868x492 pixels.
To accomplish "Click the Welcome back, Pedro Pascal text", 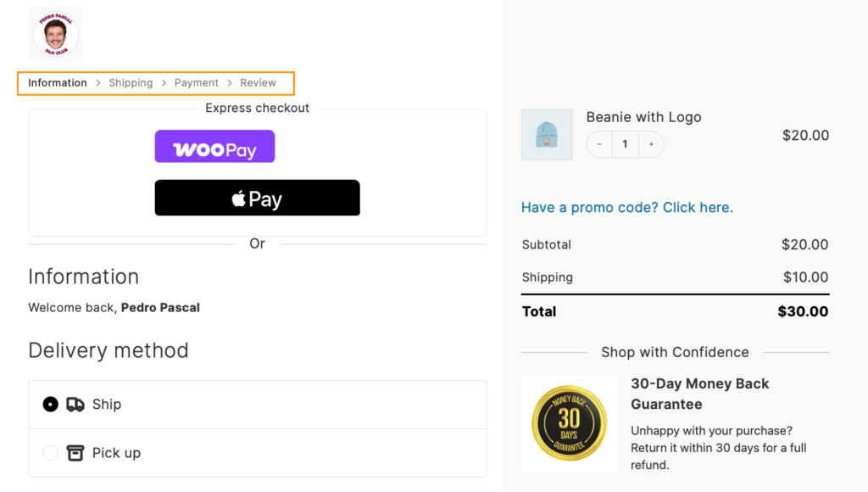I will point(114,308).
